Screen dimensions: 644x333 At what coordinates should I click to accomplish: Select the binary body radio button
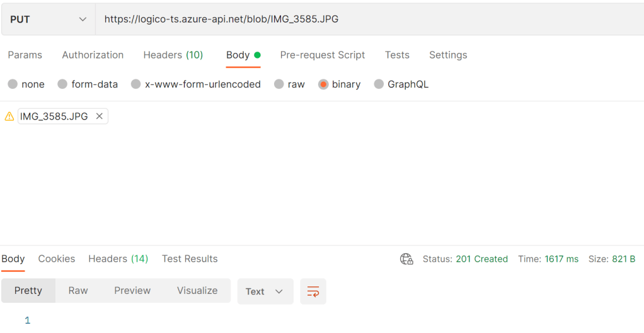pos(323,84)
